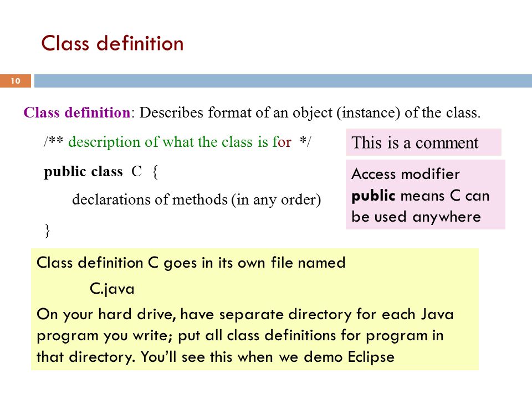Click the 'public class' keywords
This screenshot has height=399, width=532.
click(83, 172)
